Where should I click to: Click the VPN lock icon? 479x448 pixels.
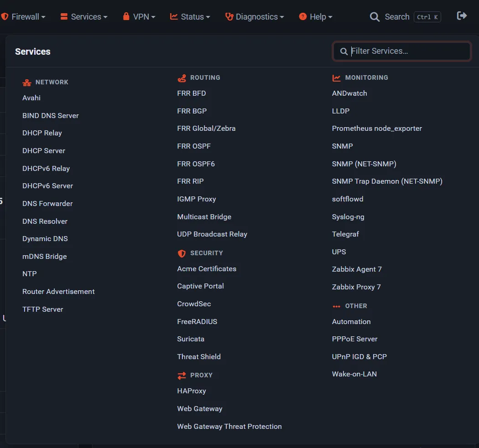pyautogui.click(x=126, y=16)
